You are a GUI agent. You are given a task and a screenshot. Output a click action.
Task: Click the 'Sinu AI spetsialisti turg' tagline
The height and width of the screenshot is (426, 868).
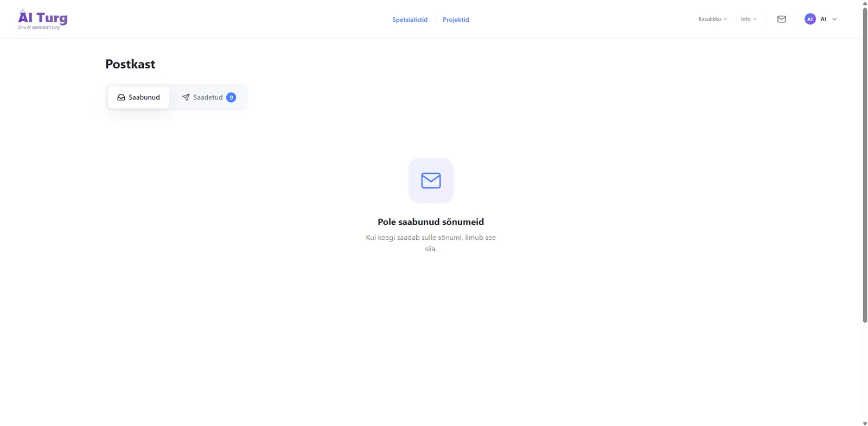39,27
